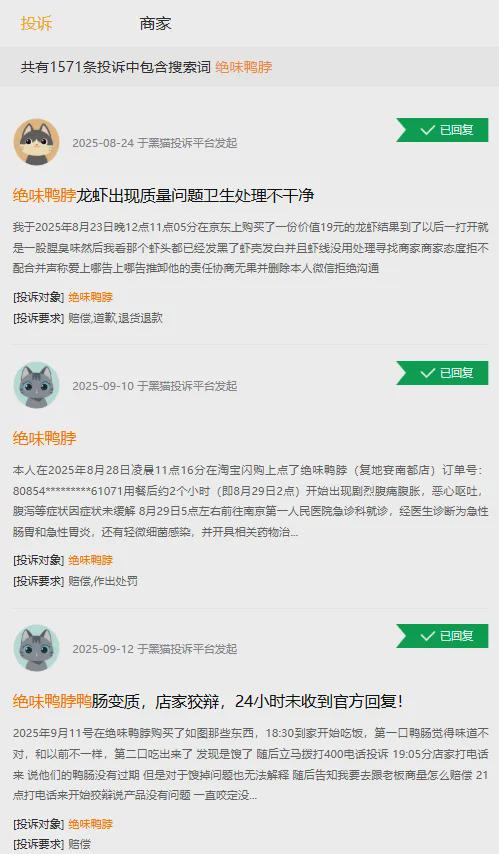
Task: Open complaint about 鸭肠变质，店家狡辩
Action: click(x=208, y=701)
